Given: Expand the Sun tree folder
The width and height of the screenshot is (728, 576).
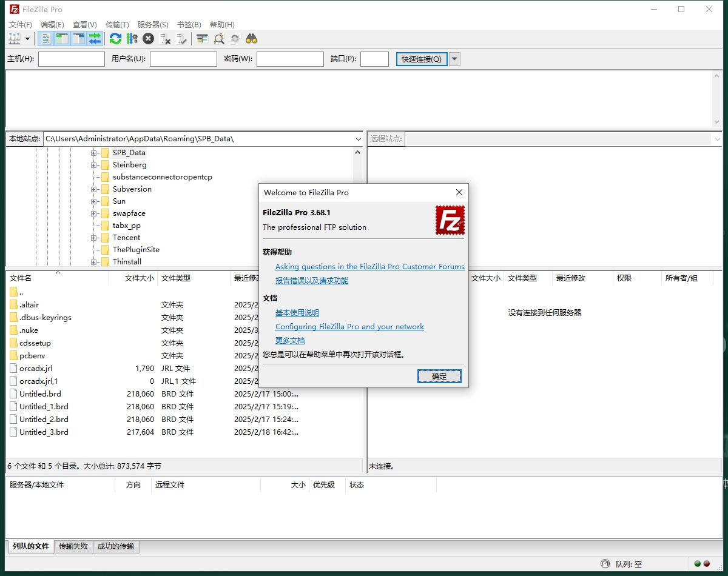Looking at the screenshot, I should tap(94, 201).
